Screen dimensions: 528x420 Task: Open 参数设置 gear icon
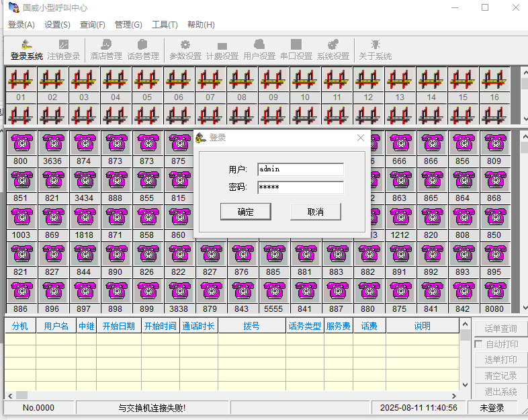(185, 50)
